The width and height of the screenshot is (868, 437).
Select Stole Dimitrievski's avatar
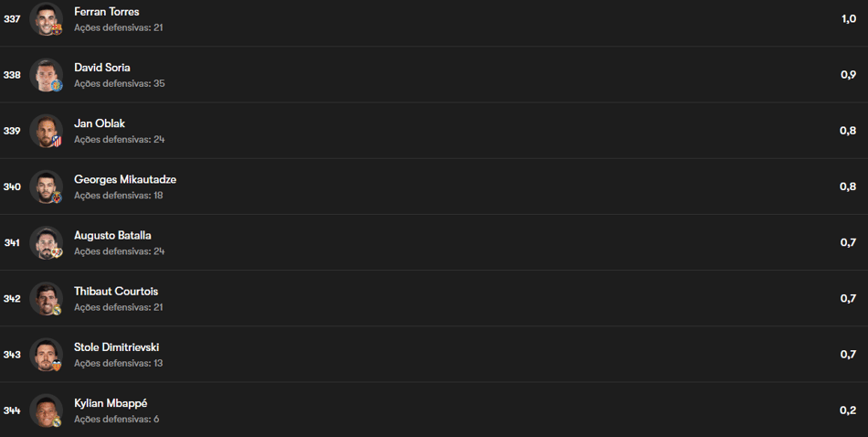pos(46,355)
